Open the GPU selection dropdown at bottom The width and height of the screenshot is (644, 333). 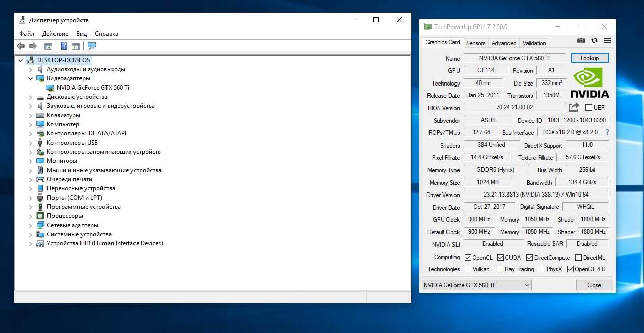coord(476,285)
